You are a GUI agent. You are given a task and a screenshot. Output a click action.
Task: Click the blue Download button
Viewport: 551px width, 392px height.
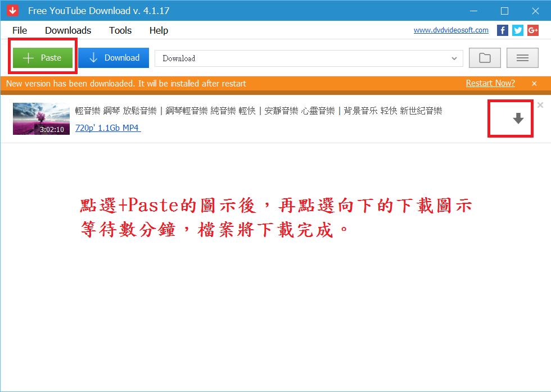tap(114, 57)
